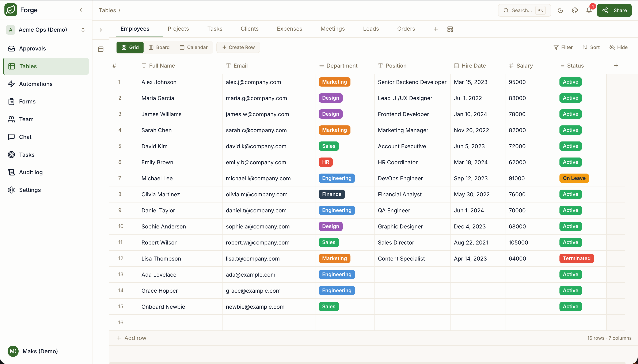The width and height of the screenshot is (638, 364).
Task: Open the Acme Ops (Demo) workspace switcher
Action: 46,30
